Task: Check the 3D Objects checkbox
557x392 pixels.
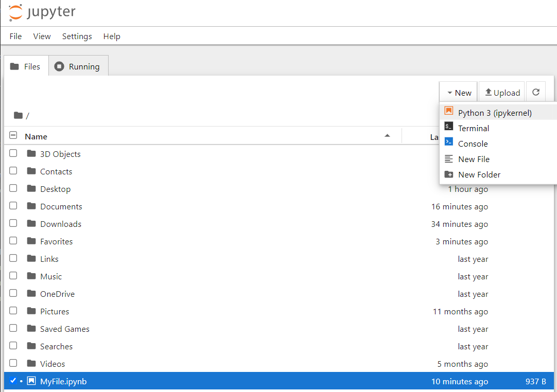Action: click(x=13, y=153)
